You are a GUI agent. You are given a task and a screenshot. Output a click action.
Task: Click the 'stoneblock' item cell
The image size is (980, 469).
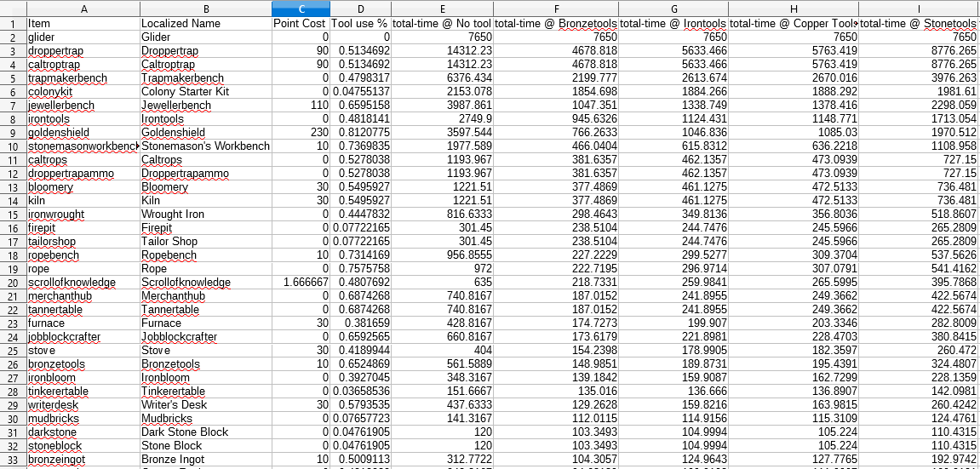83,446
